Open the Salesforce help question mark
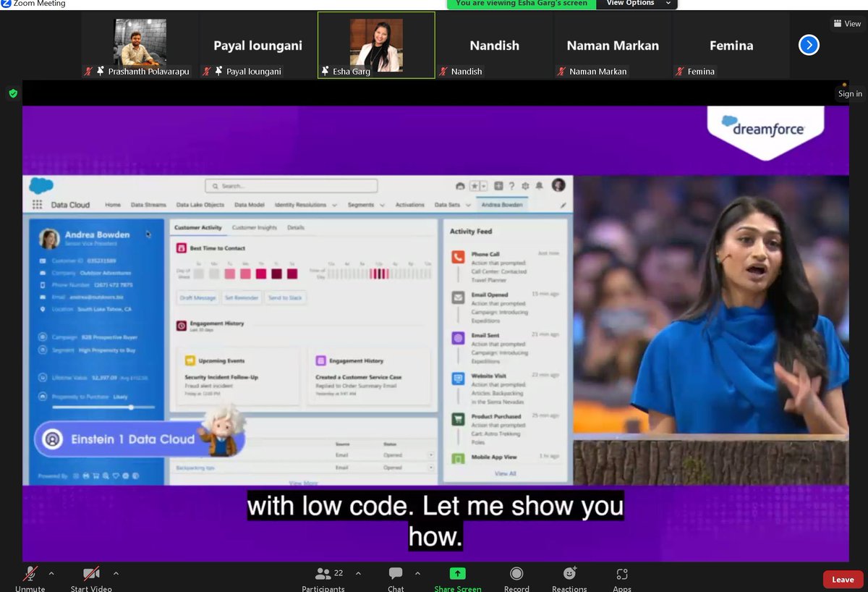 [511, 186]
